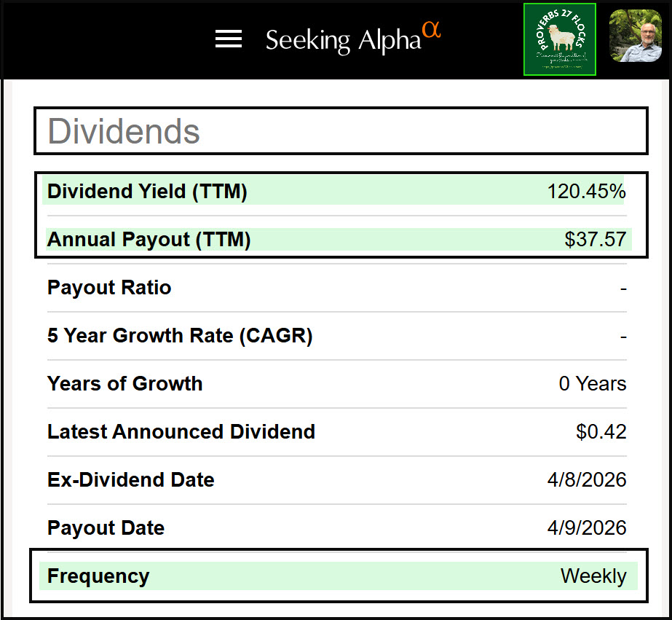This screenshot has height=620, width=672.
Task: Click the Payout Date label
Action: tap(106, 528)
